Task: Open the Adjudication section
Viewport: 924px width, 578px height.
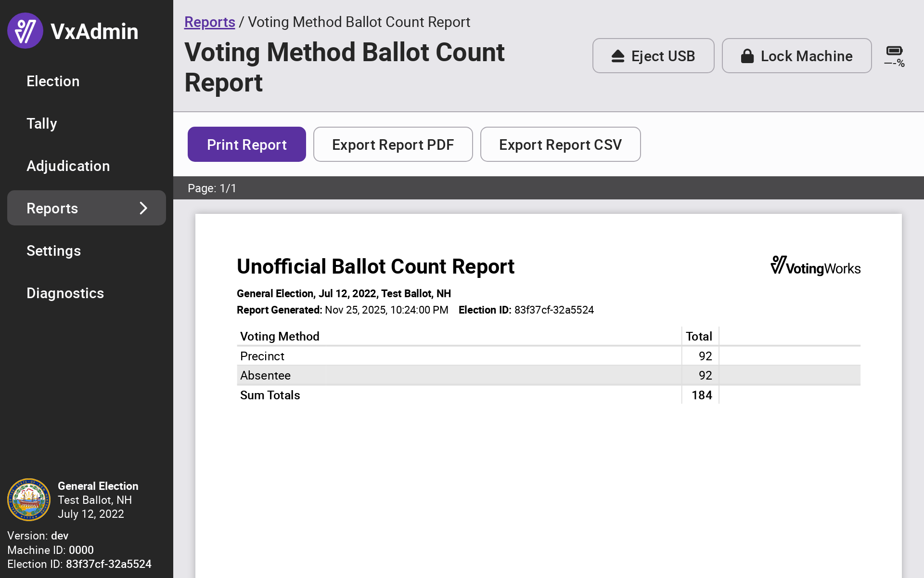Action: coord(68,166)
